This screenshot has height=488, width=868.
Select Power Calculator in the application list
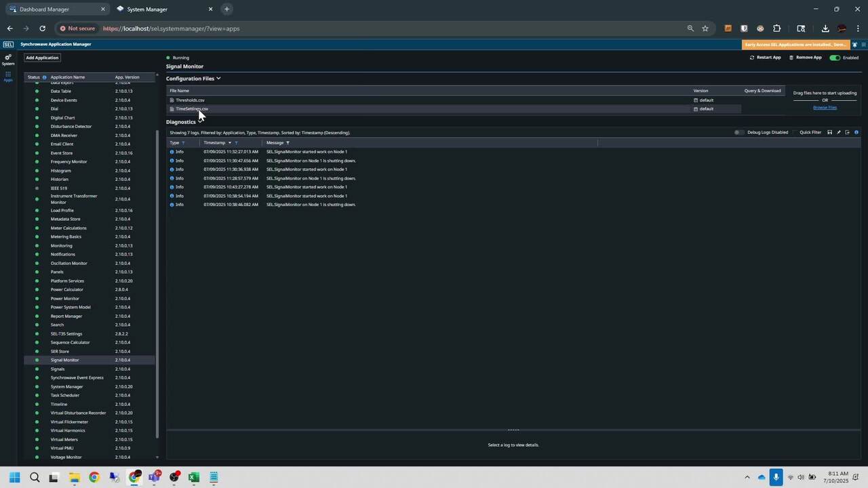coord(66,289)
